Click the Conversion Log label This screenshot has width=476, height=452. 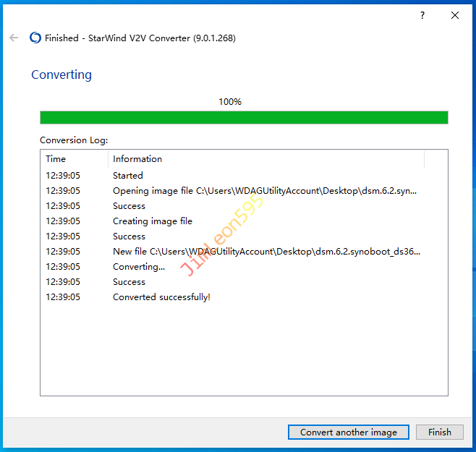pyautogui.click(x=74, y=140)
